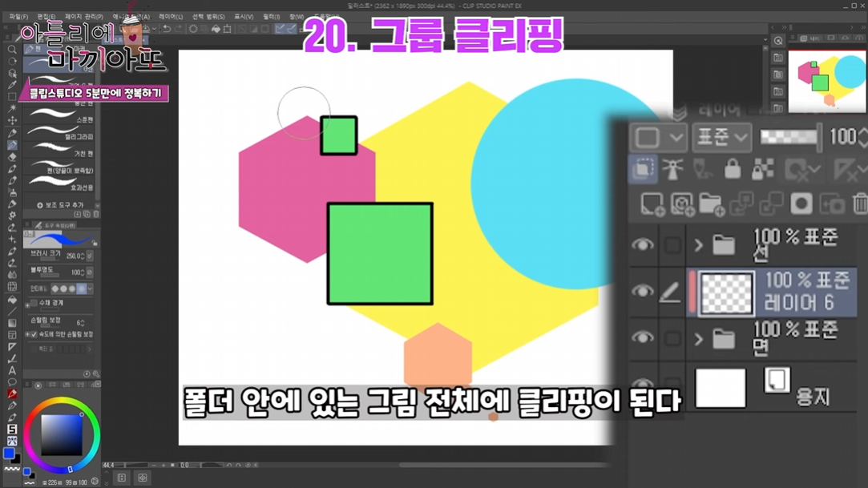The width and height of the screenshot is (868, 488).
Task: Expand the 면 layer folder
Action: [699, 339]
